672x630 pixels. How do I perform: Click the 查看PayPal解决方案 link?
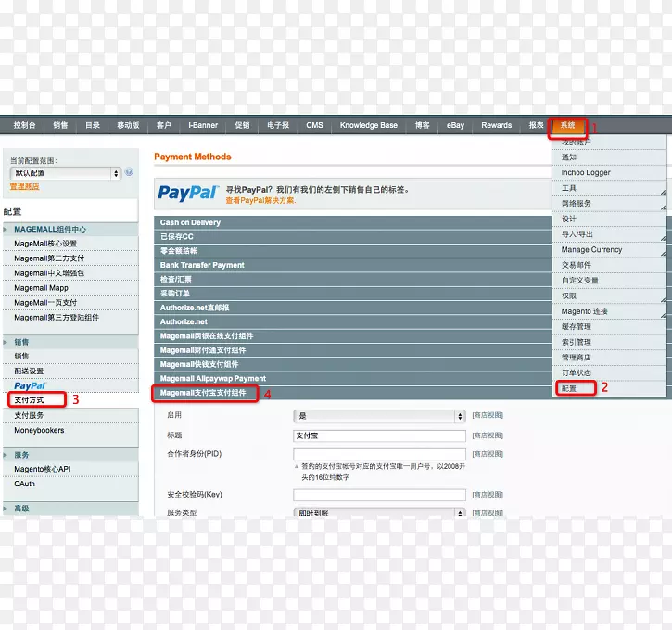pos(260,200)
